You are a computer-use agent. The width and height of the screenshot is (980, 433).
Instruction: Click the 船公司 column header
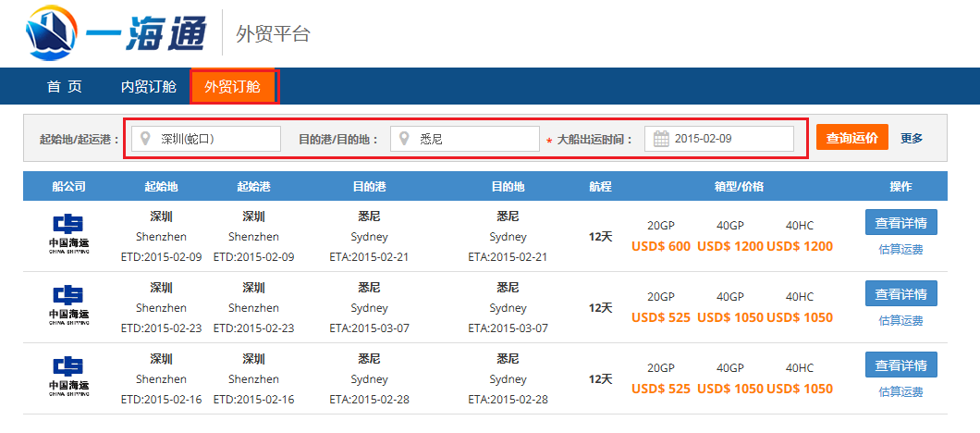tap(68, 187)
